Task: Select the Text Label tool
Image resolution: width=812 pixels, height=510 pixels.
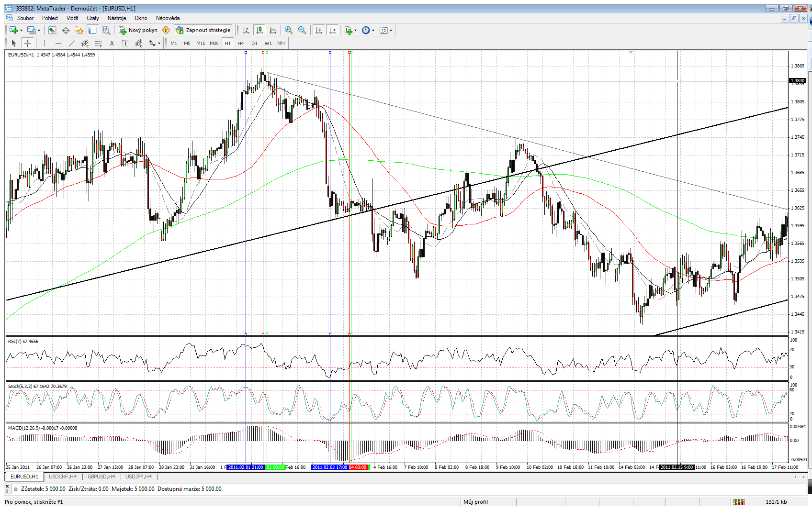Action: click(125, 43)
